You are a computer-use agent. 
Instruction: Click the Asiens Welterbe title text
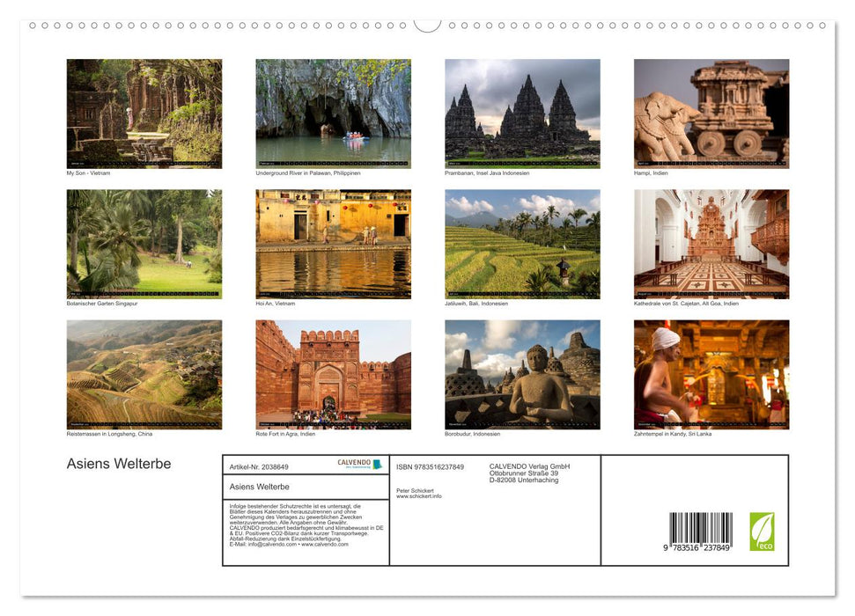click(x=119, y=464)
